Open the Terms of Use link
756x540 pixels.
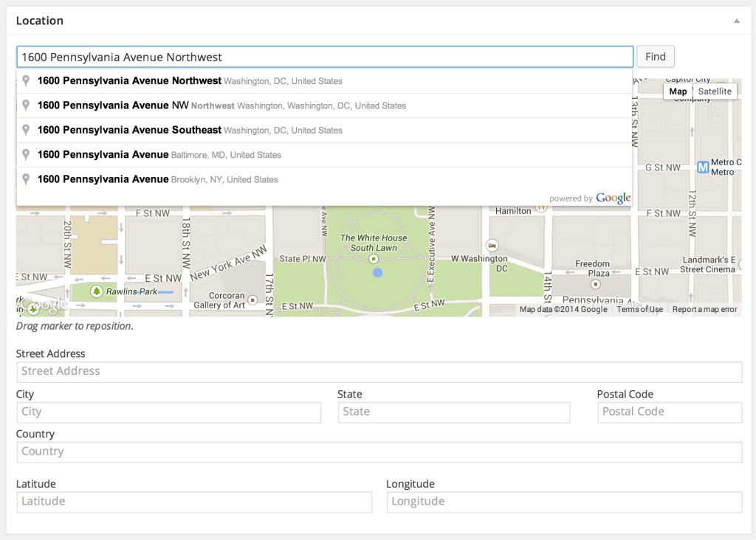point(639,309)
